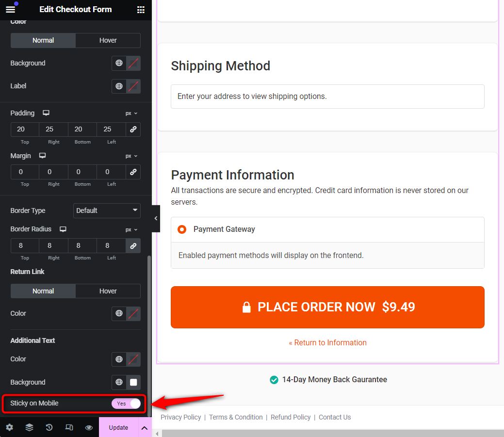Open the Refund Policy link

[291, 417]
